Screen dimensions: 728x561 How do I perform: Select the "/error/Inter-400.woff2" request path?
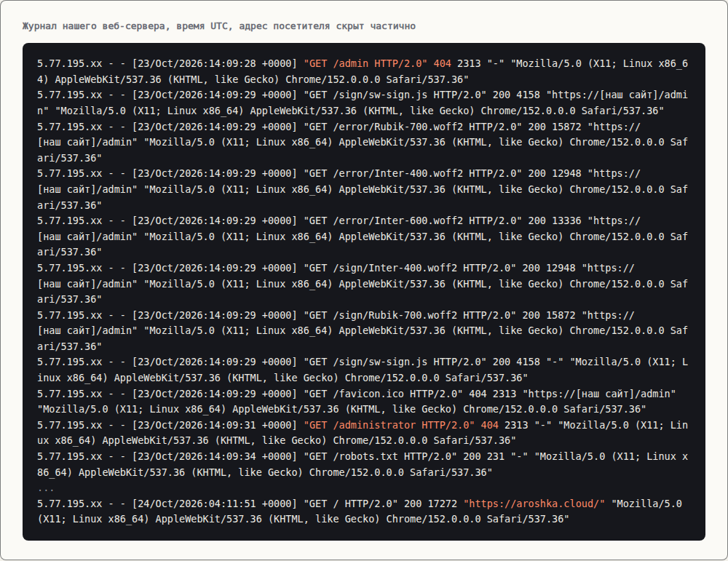pyautogui.click(x=398, y=174)
